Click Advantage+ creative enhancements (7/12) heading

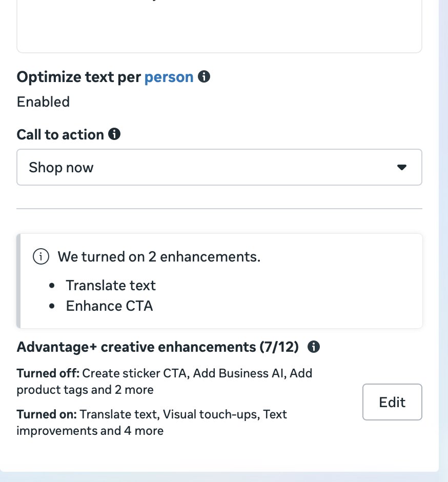click(x=158, y=347)
